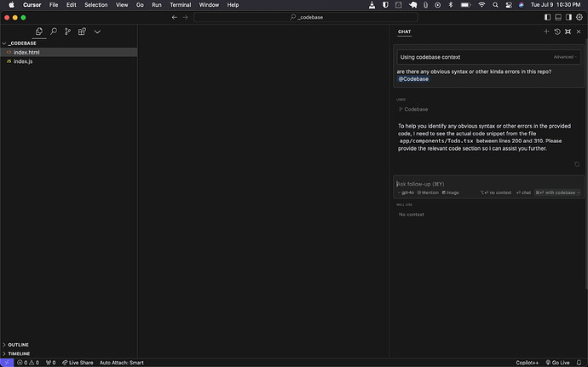
Task: Go forward with the right arrow
Action: (x=185, y=17)
